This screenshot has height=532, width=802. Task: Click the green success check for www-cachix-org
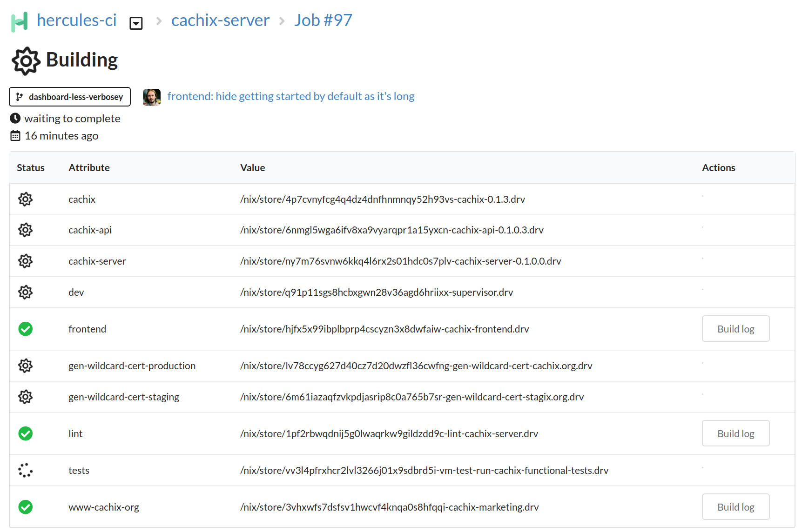pos(26,507)
